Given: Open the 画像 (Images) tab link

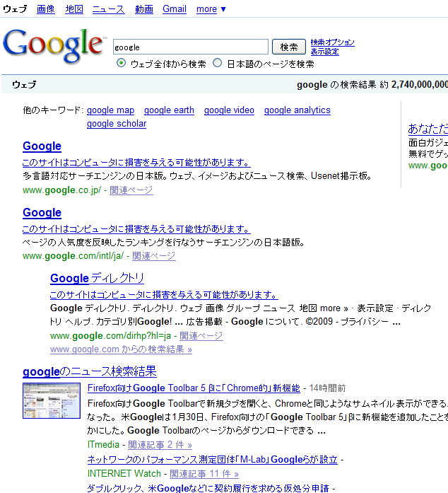Looking at the screenshot, I should click(45, 9).
